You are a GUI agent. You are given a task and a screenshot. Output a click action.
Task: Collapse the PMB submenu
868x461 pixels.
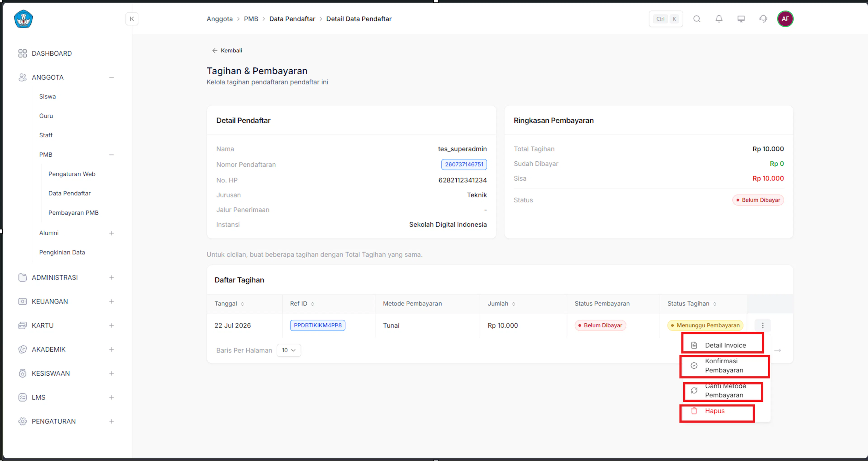[x=111, y=155]
